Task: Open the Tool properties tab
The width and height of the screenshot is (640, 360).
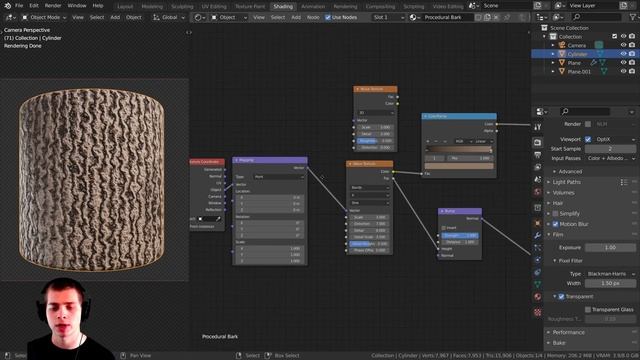Action: click(x=538, y=127)
